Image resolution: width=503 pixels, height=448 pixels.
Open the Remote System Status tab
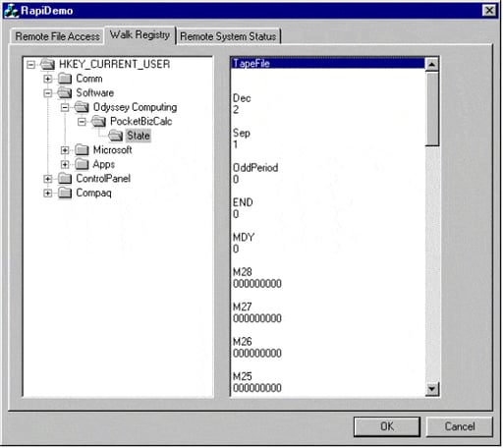[x=228, y=36]
